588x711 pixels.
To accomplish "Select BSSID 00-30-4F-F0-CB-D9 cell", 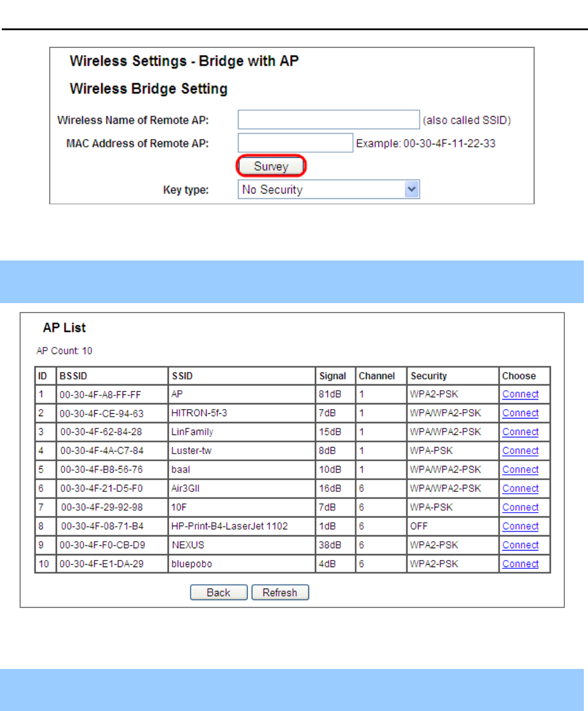I will (x=112, y=545).
